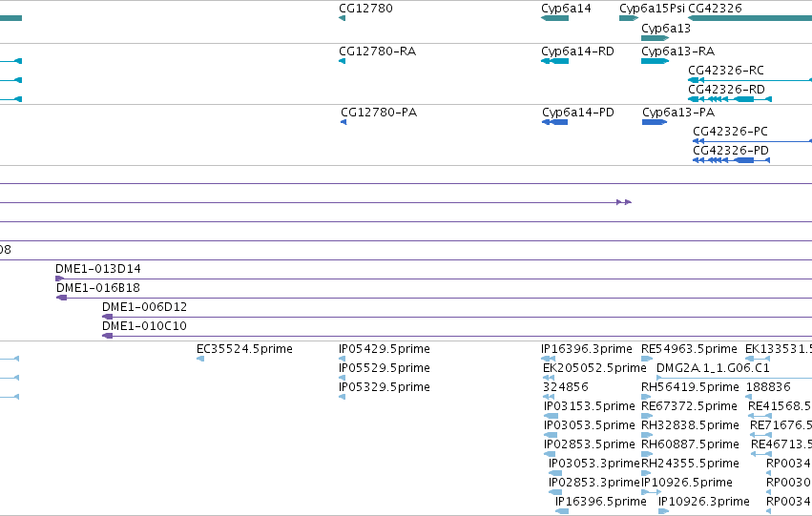Viewport: 812px width, 516px height.
Task: Click the IP03053.3prime EST label
Action: [x=594, y=464]
